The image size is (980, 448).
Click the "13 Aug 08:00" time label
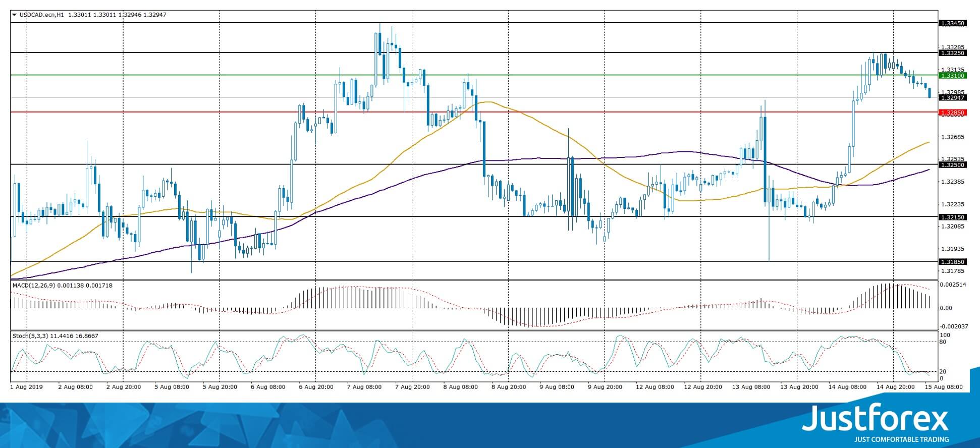point(751,387)
